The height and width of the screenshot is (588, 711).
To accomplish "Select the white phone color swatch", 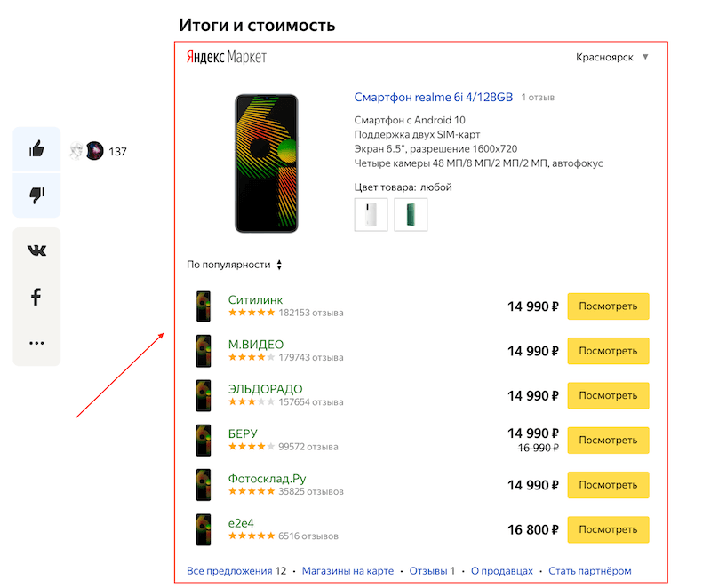I will (371, 215).
